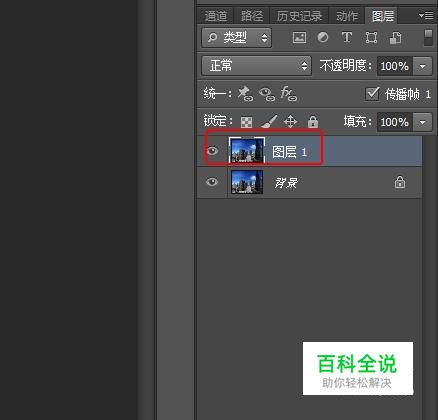This screenshot has width=438, height=420.
Task: Lock all padlock icon in lock row
Action: (313, 122)
